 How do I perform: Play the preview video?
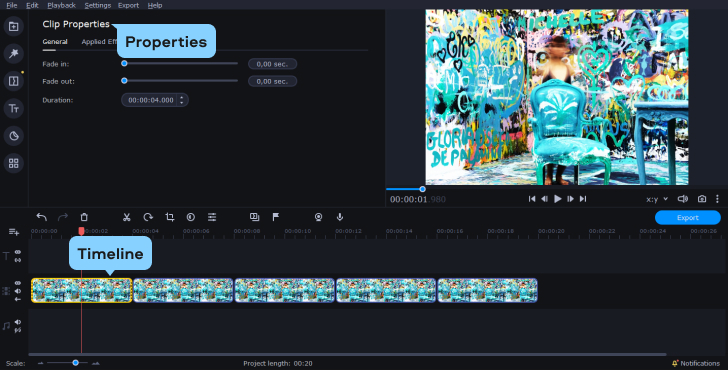(558, 199)
